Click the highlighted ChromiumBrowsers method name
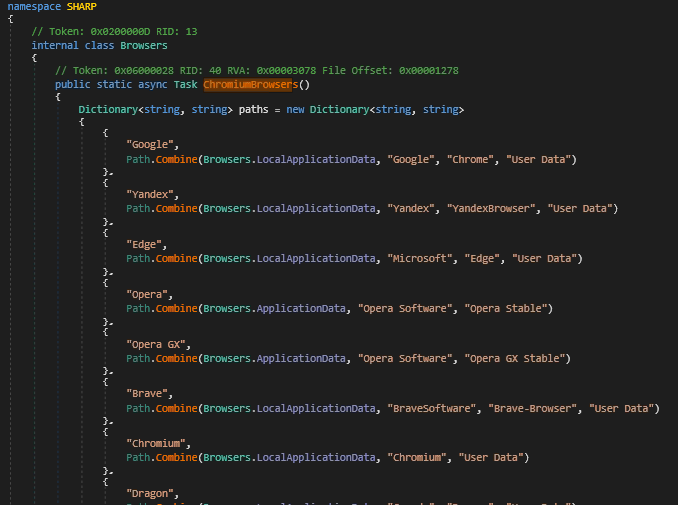 [251, 84]
